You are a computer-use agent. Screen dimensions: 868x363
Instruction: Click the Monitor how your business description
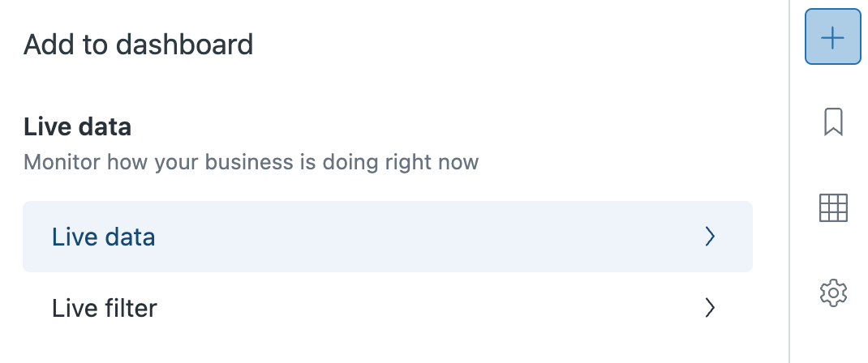tap(251, 162)
